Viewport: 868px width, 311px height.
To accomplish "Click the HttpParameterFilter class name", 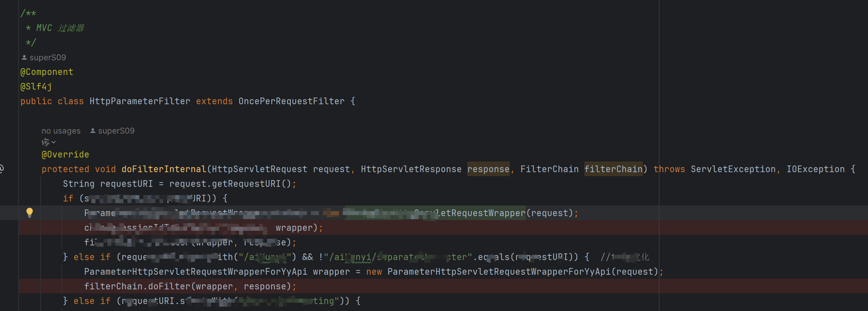I will click(x=140, y=101).
